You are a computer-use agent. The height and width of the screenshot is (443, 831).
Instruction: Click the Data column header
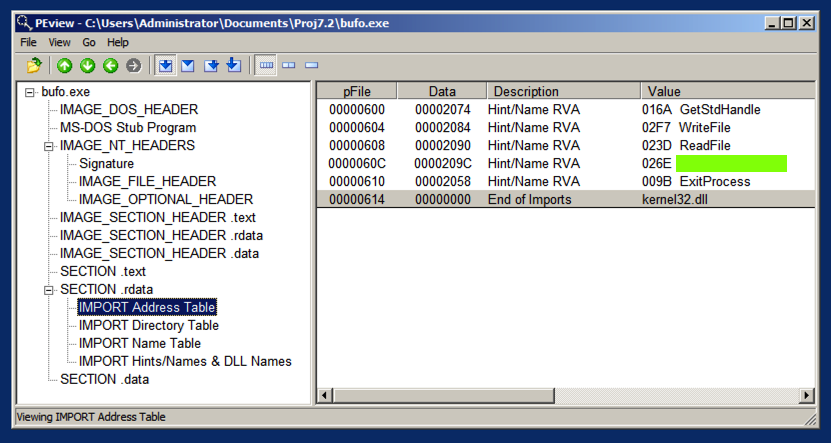pyautogui.click(x=442, y=91)
